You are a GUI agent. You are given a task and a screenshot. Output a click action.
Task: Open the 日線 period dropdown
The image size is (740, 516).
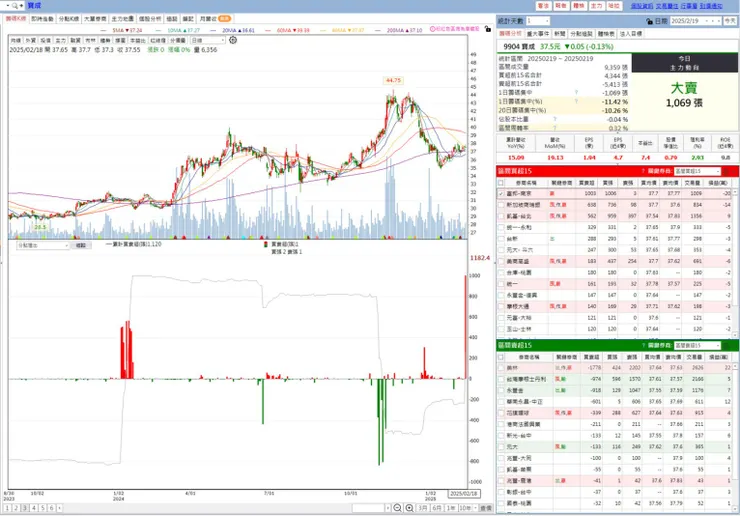(x=208, y=41)
